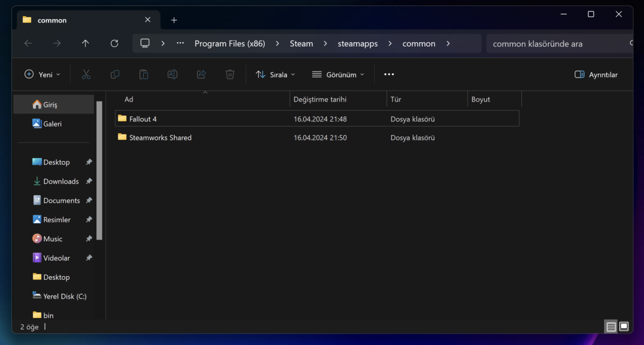This screenshot has width=644, height=345.
Task: Close the common tab
Action: (148, 20)
